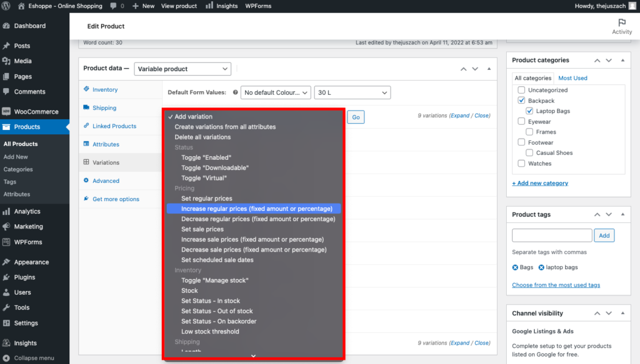Screen dimensions: 640x364
Task: Click the New plus icon
Action: (x=136, y=6)
